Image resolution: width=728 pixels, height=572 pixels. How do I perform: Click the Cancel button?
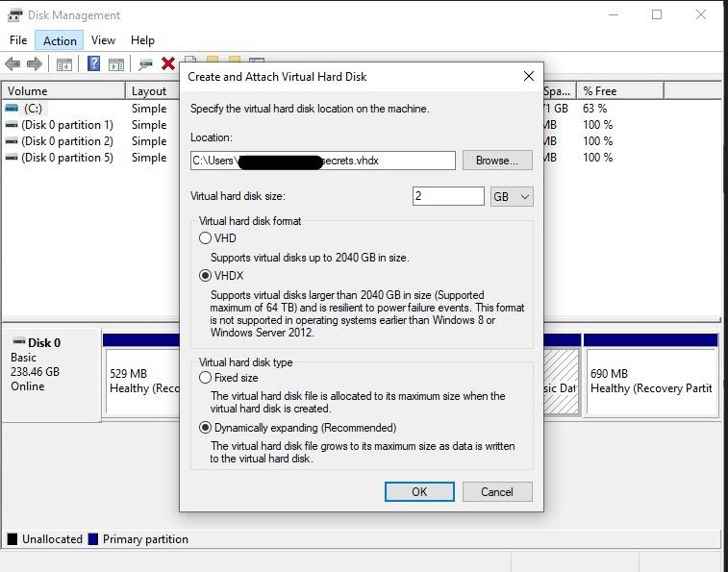[497, 491]
